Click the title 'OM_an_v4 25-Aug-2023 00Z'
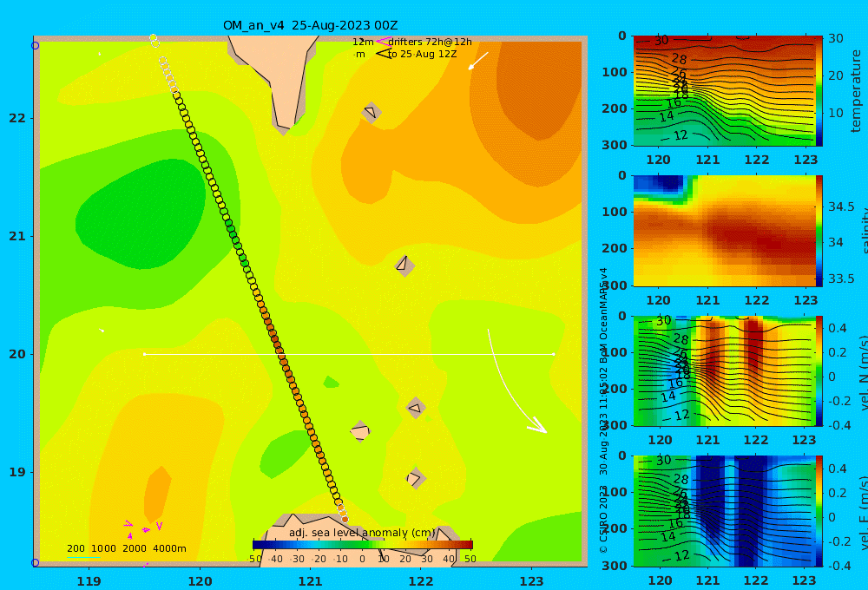The width and height of the screenshot is (868, 590). pyautogui.click(x=310, y=25)
